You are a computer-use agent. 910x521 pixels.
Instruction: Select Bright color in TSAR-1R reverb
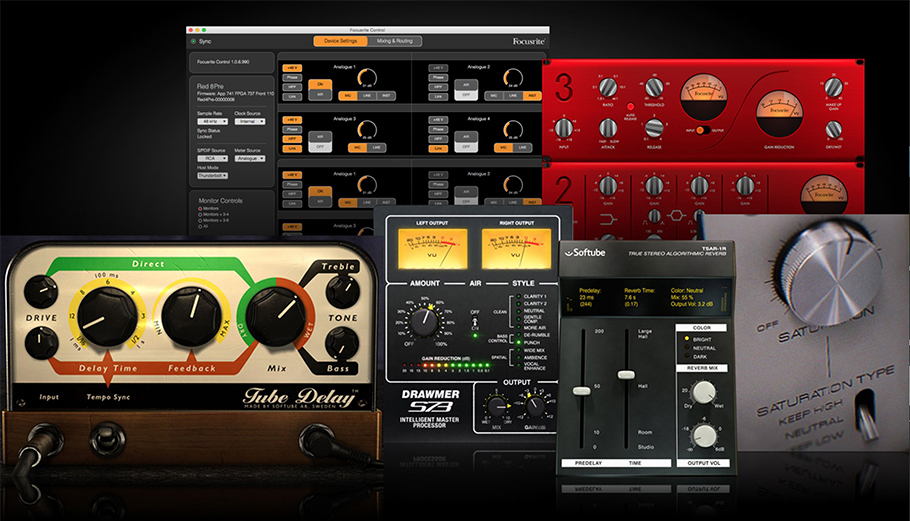click(x=697, y=339)
